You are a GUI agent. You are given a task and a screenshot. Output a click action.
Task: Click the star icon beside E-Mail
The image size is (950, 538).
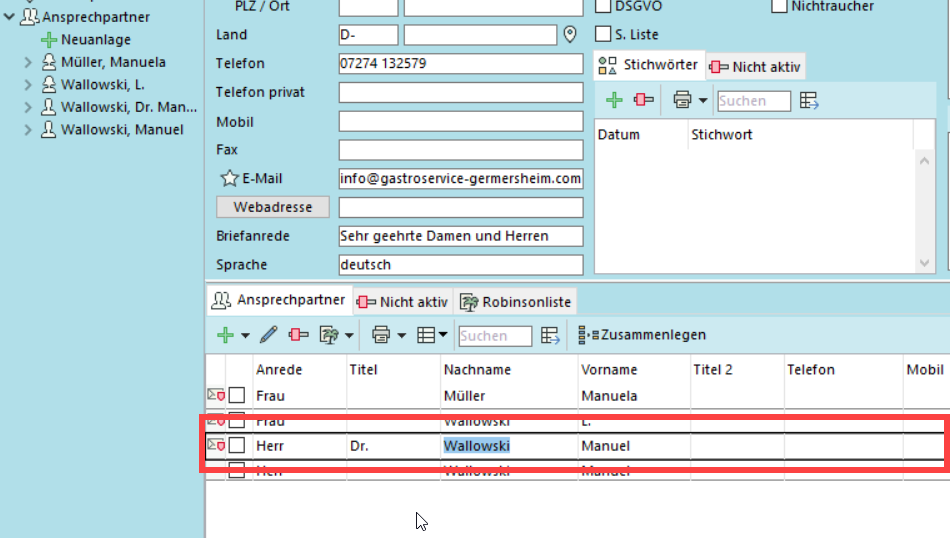coord(229,179)
